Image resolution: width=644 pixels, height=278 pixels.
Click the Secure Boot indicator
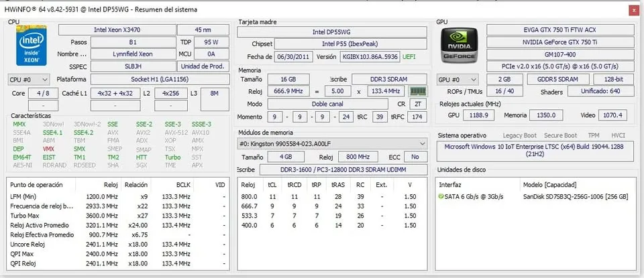[x=560, y=135]
